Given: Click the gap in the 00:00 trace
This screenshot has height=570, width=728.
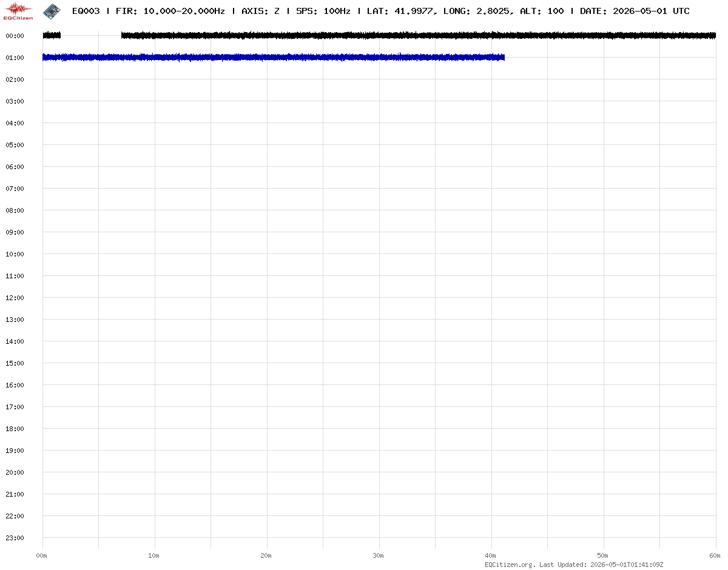Looking at the screenshot, I should click(91, 36).
